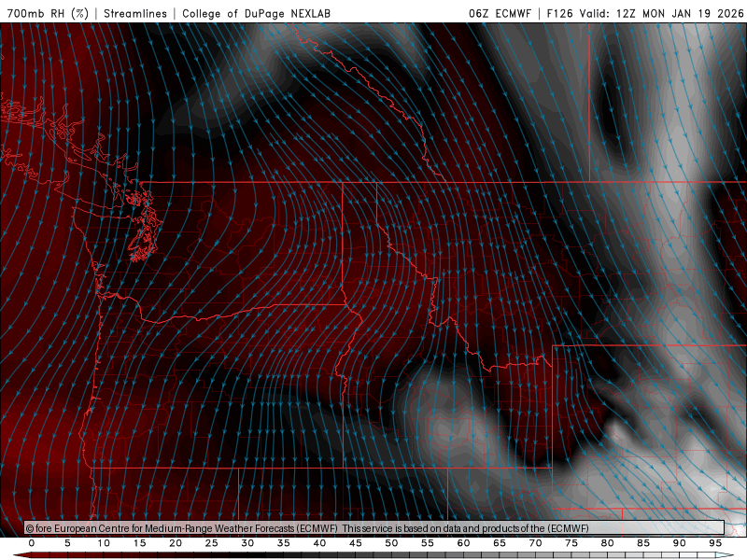Click the "F126" forecast hour label

click(x=559, y=14)
